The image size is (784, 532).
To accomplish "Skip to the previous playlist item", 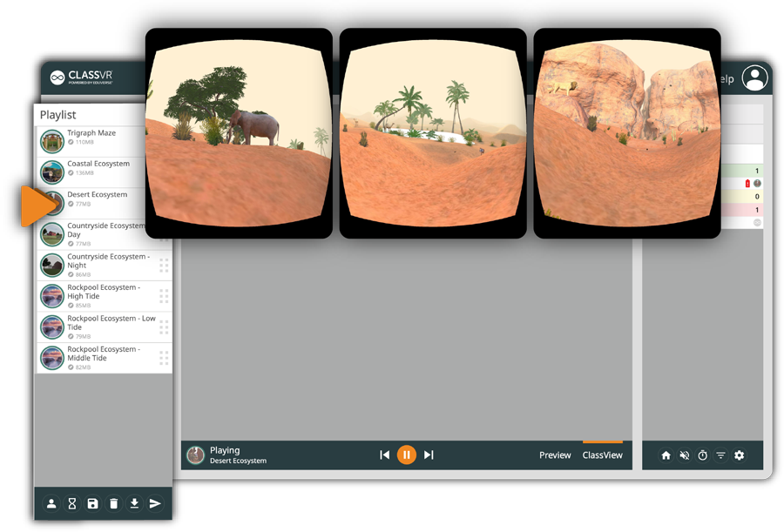I will (x=384, y=455).
